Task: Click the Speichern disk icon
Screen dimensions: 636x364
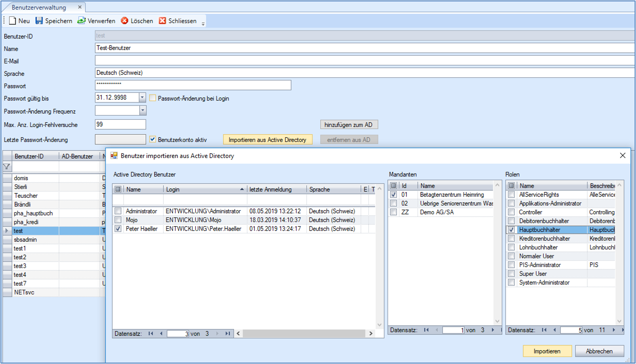Action: (x=39, y=21)
